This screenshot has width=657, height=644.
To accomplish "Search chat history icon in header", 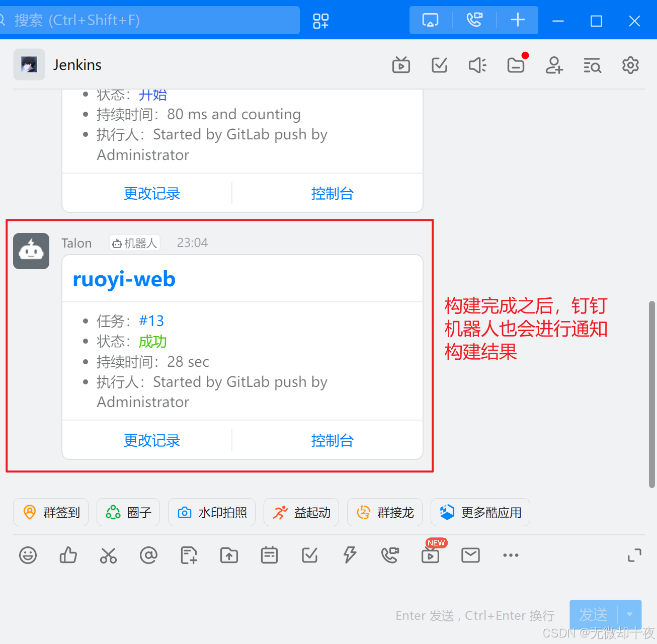I will (x=592, y=65).
